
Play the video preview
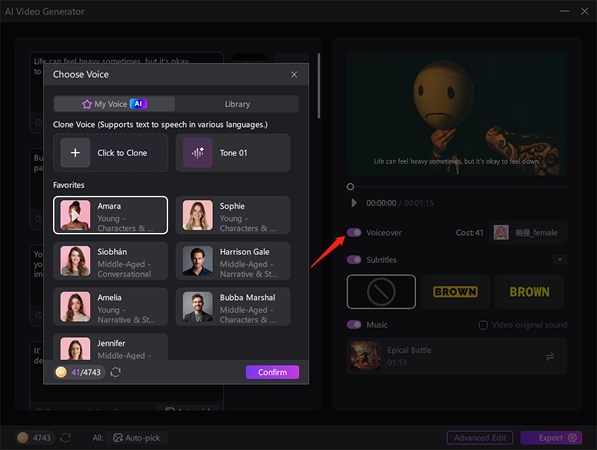(354, 203)
